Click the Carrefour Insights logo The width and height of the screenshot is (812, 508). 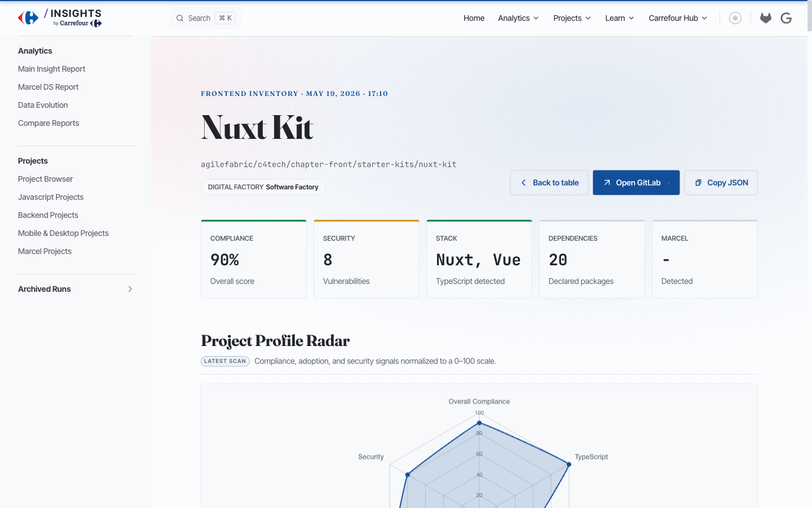[x=60, y=18]
